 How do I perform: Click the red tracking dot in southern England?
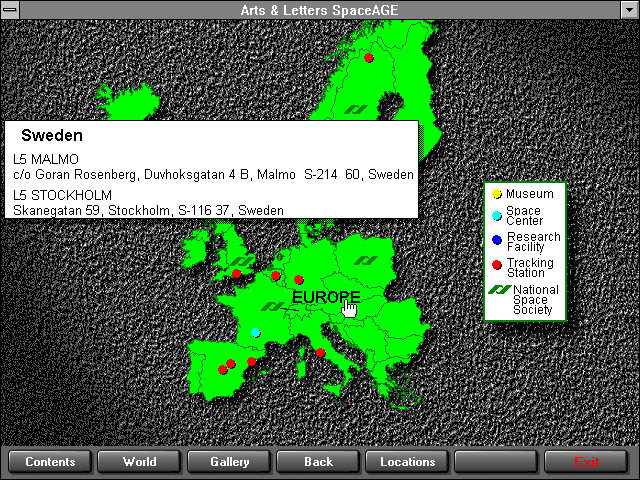tap(236, 273)
